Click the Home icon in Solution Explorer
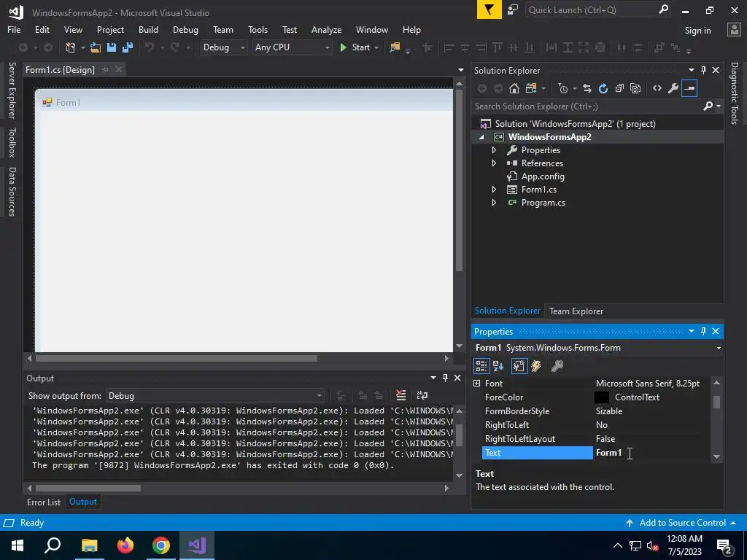This screenshot has width=747, height=560. coord(514,88)
